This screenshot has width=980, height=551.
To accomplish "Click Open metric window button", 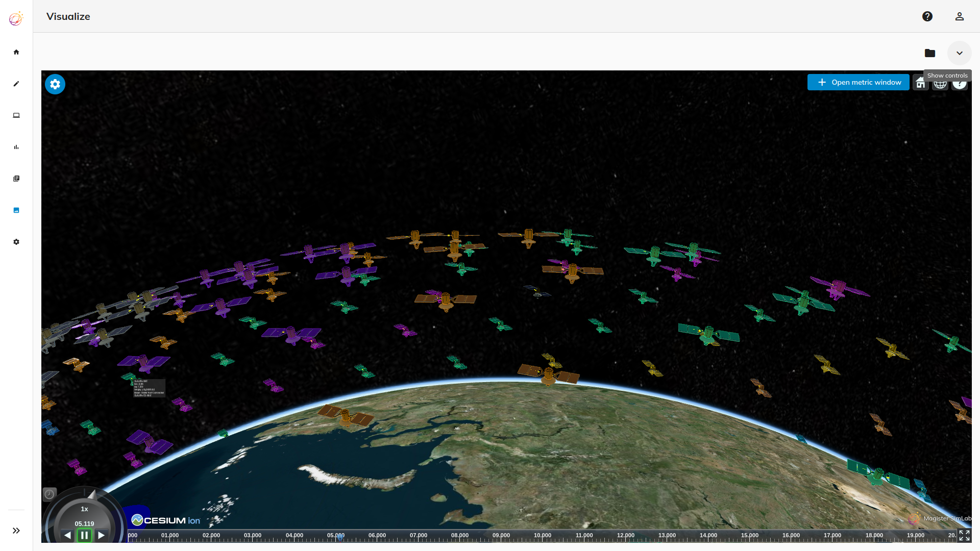I will (859, 82).
